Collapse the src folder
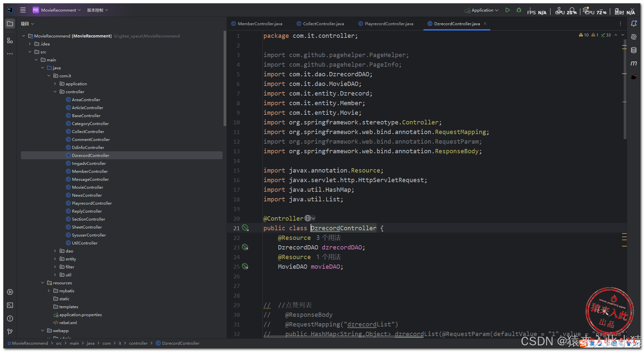This screenshot has width=644, height=352. 30,52
